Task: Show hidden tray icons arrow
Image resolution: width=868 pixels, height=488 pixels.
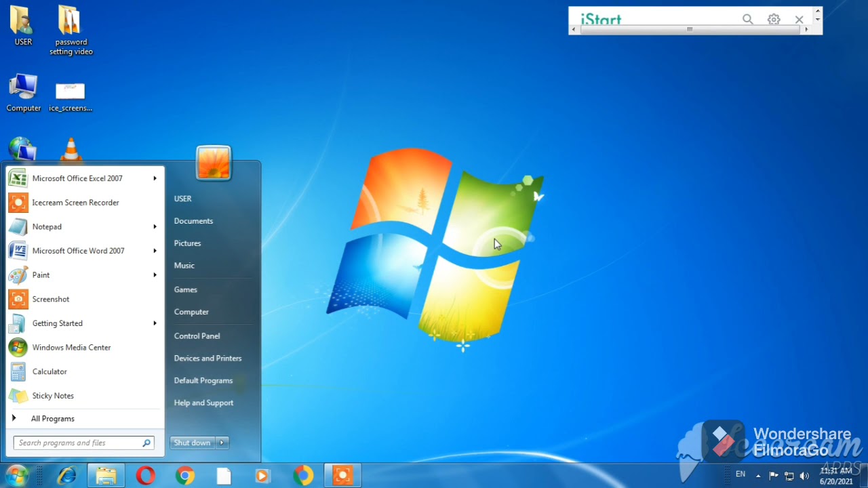Action: (x=758, y=476)
